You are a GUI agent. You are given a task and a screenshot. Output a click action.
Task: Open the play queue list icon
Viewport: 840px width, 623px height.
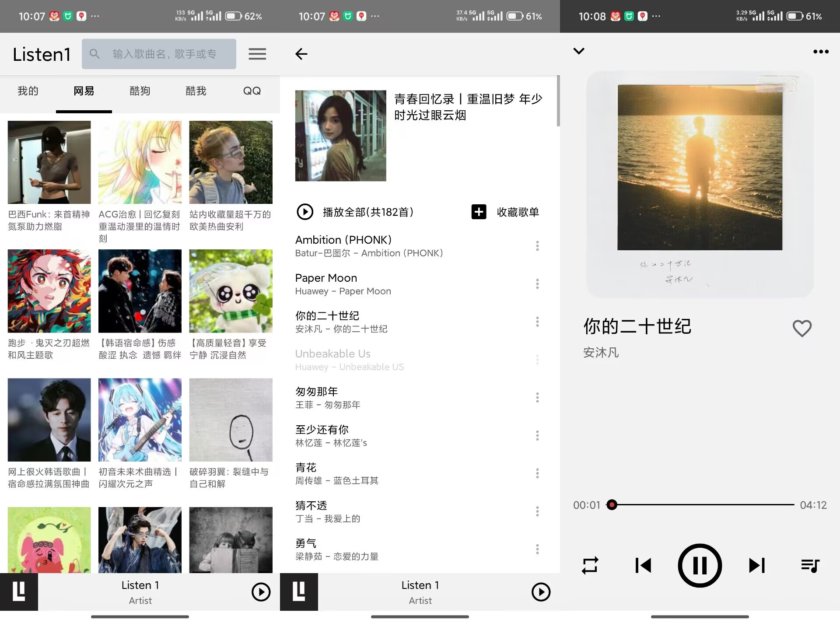click(x=810, y=565)
